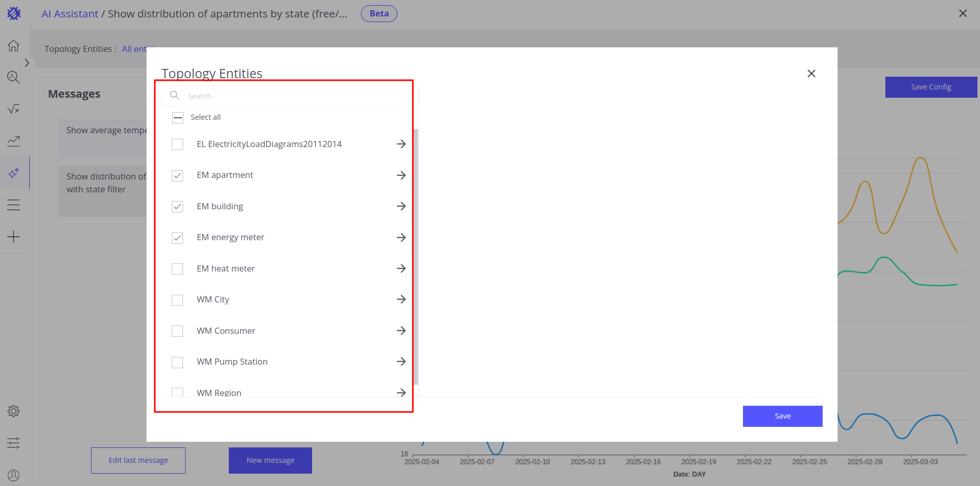
Task: Click the entity list scrollbar
Action: pos(416,257)
